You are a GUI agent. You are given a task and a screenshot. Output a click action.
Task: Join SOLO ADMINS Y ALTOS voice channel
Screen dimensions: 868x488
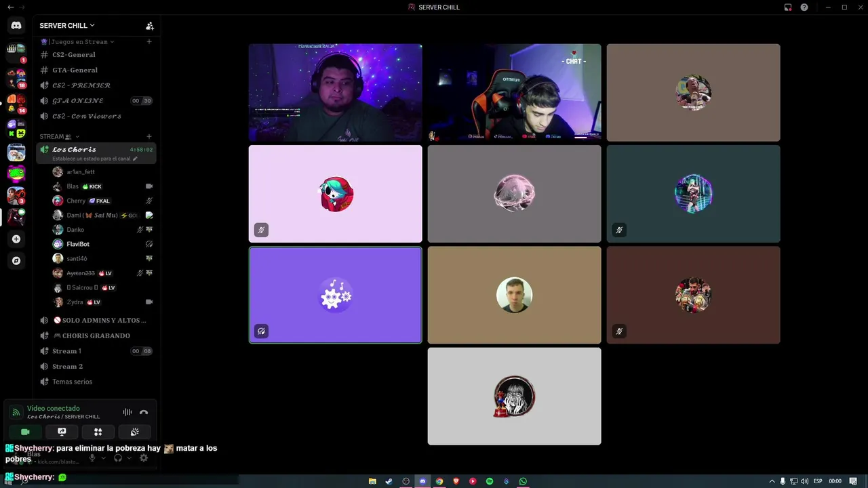click(96, 320)
